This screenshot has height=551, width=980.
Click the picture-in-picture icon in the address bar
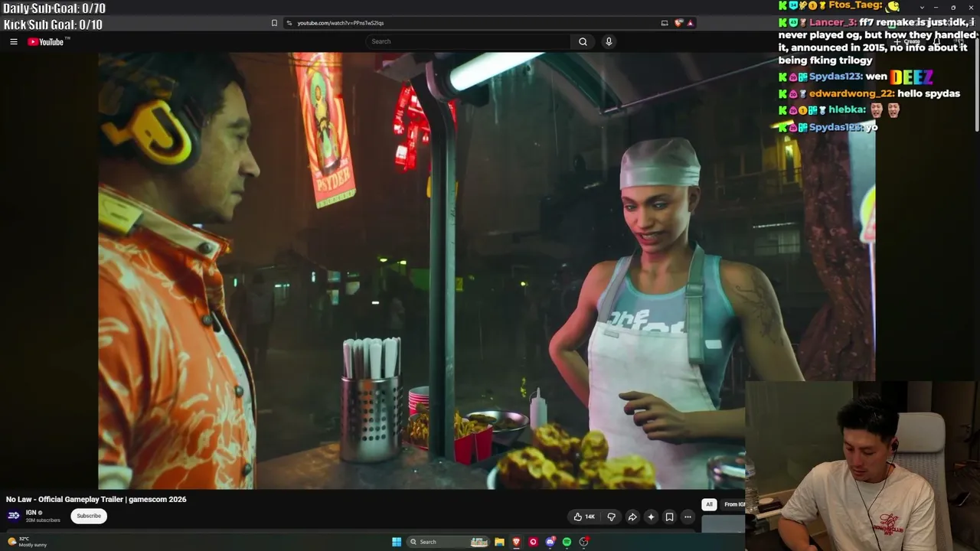(665, 23)
